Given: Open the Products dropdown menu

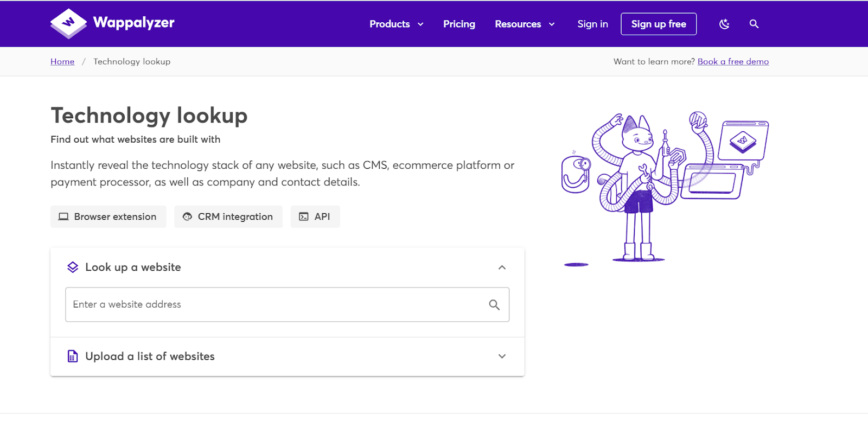Looking at the screenshot, I should (x=397, y=24).
